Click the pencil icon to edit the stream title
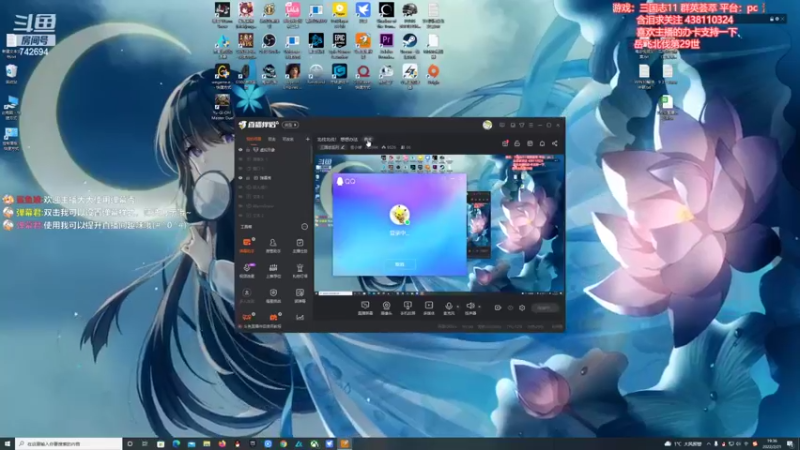This screenshot has width=800, height=450. click(343, 147)
